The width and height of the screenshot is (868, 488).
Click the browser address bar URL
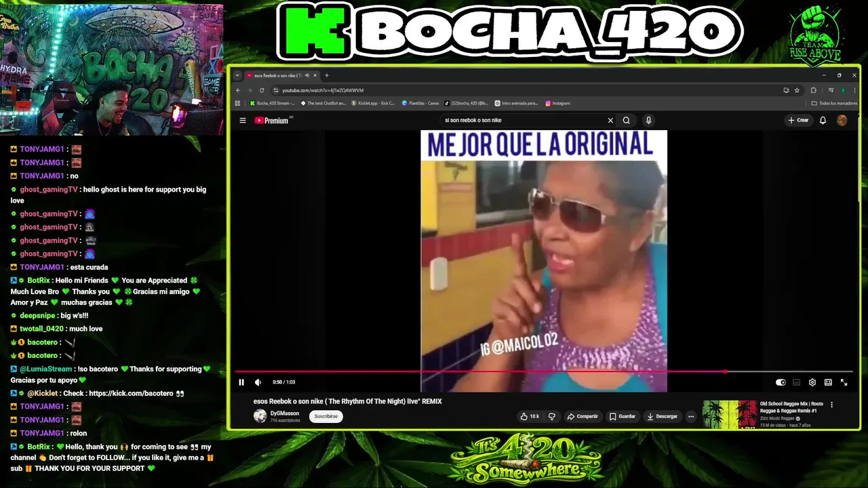point(323,90)
